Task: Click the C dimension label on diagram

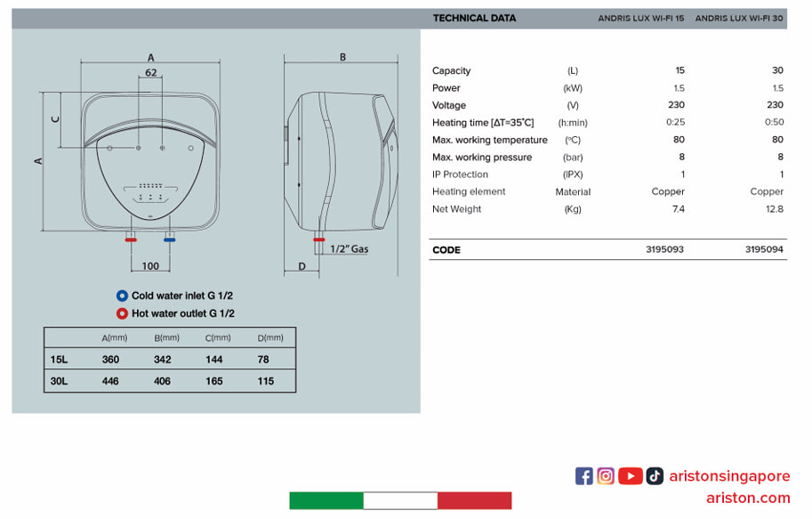Action: click(x=55, y=120)
